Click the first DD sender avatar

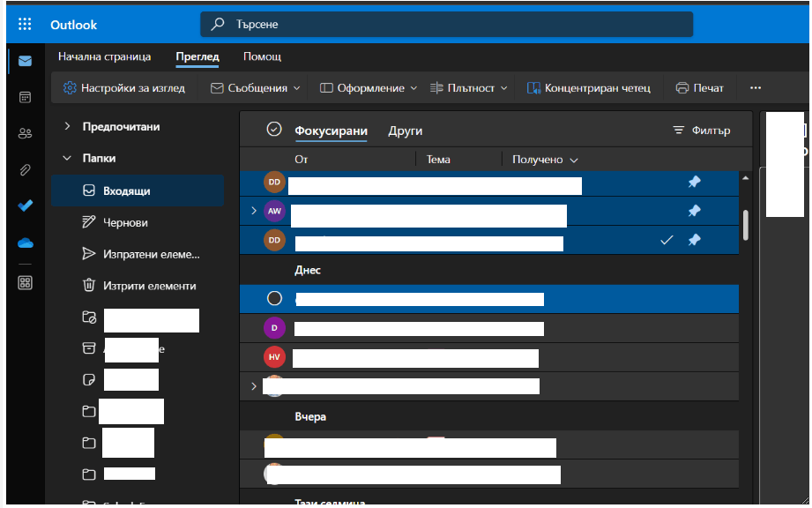(274, 182)
